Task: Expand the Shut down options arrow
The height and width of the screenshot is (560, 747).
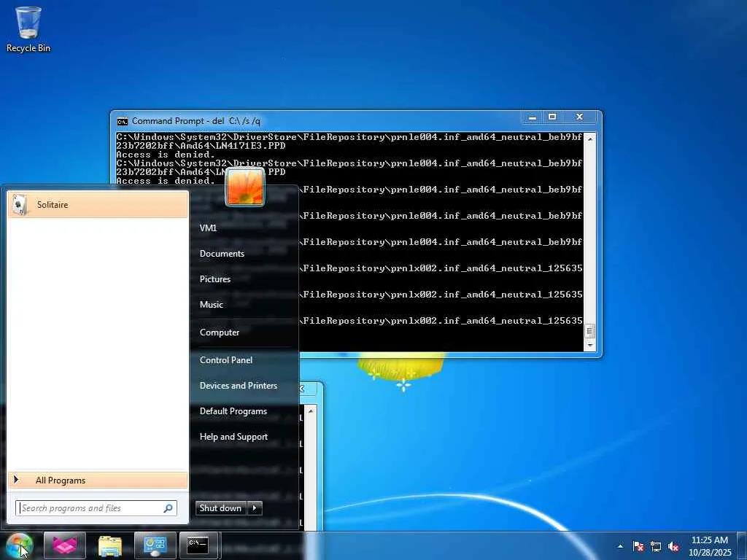Action: 255,508
